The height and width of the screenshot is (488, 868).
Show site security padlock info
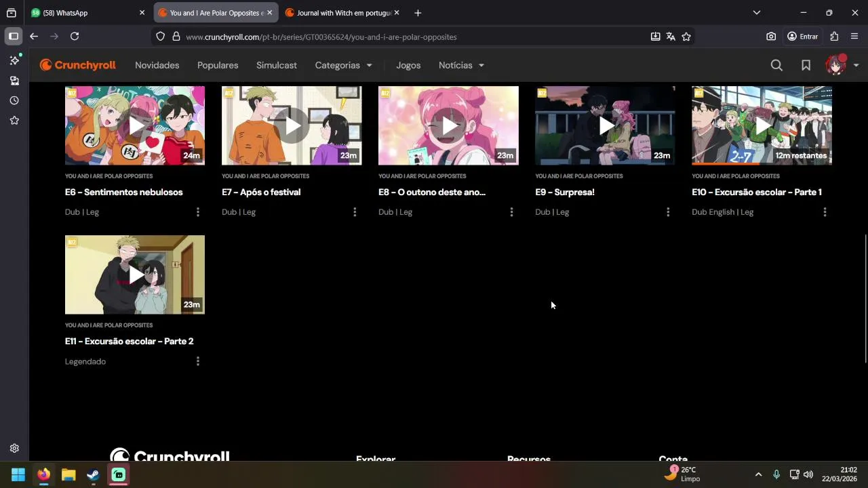pyautogui.click(x=176, y=37)
